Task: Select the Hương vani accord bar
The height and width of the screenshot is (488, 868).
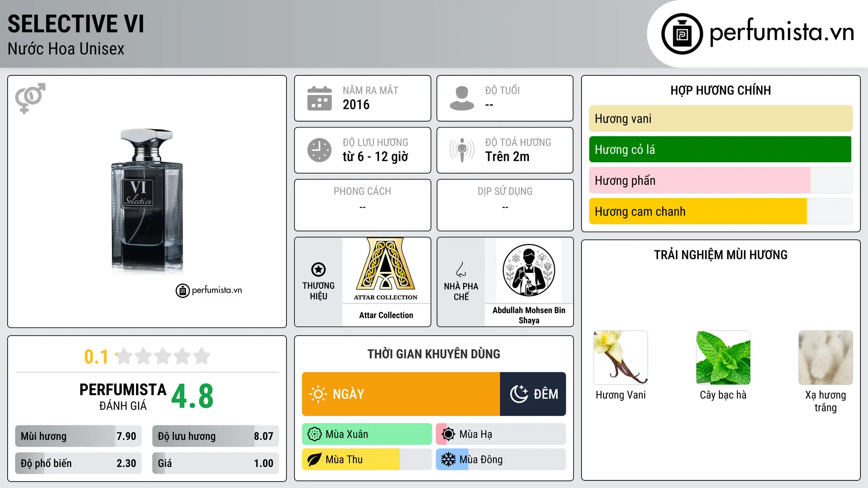Action: (721, 119)
